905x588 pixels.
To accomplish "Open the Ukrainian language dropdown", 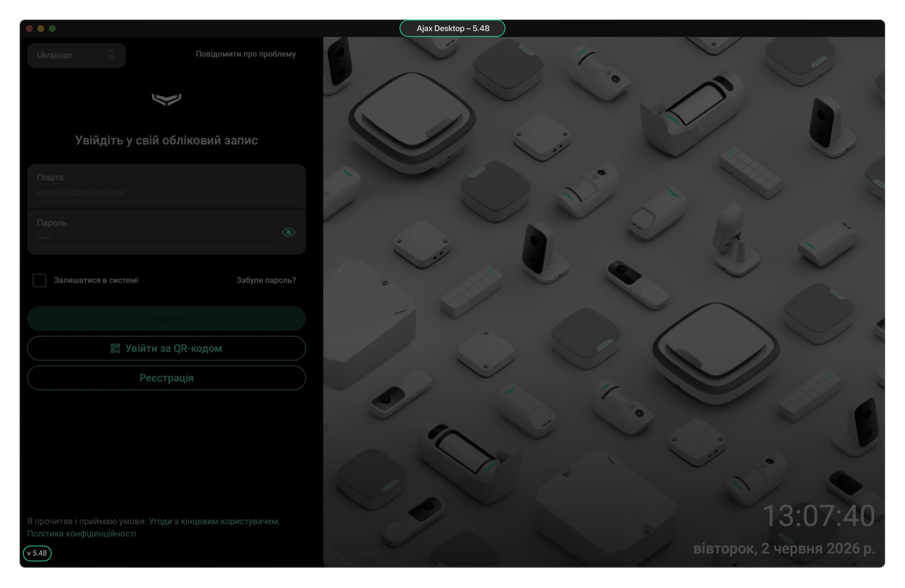I will click(x=77, y=55).
